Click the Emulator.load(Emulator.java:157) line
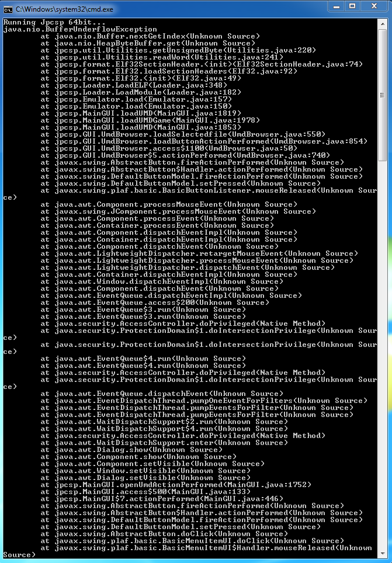Screen dimensions: 392x563 coord(136,99)
